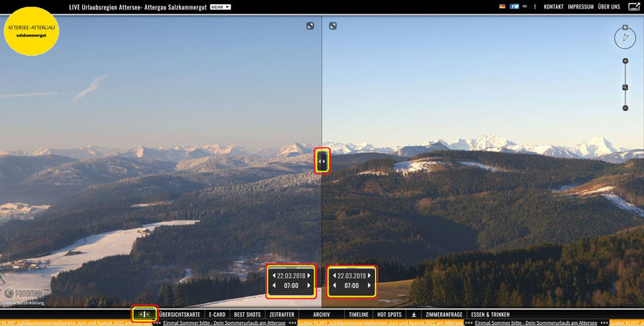Open the ARCHIV section
644x326 pixels.
(x=321, y=315)
